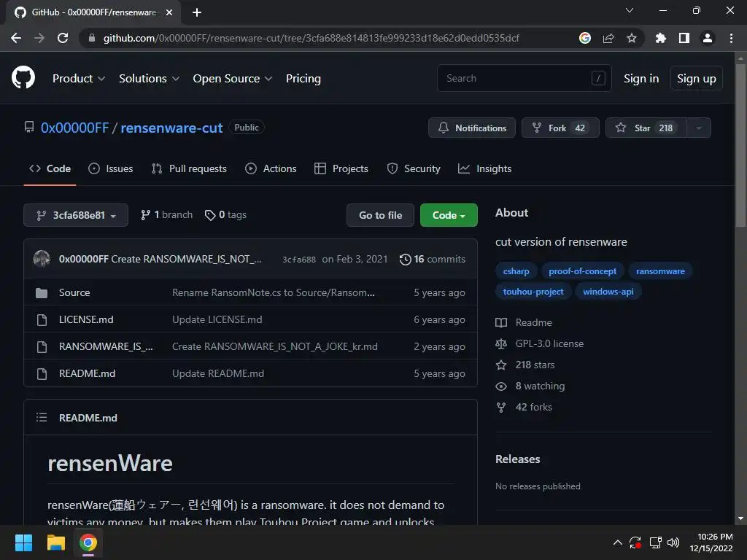Click the csharp topic tag
The image size is (747, 560).
click(516, 271)
